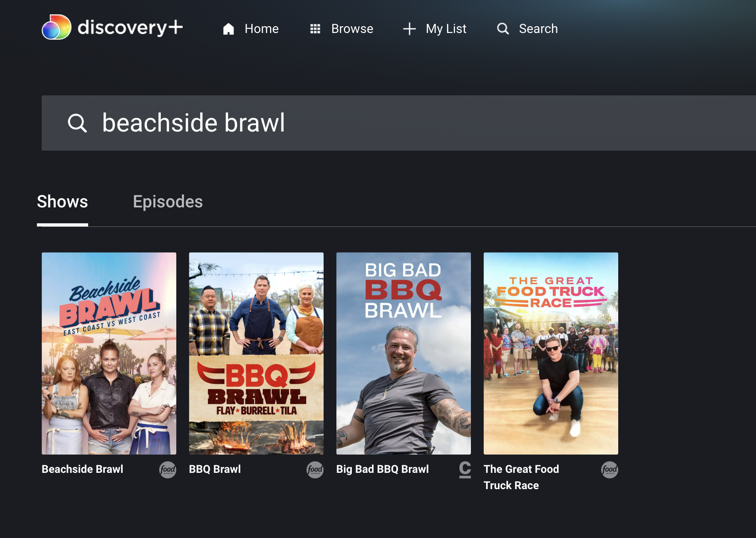Switch to the Episodes tab

point(168,202)
